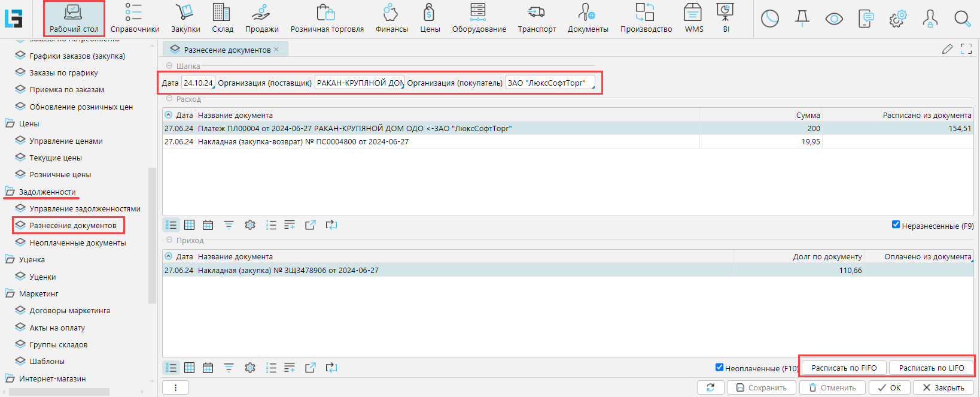
Task: Click the eye icon in top bar
Action: pyautogui.click(x=834, y=19)
